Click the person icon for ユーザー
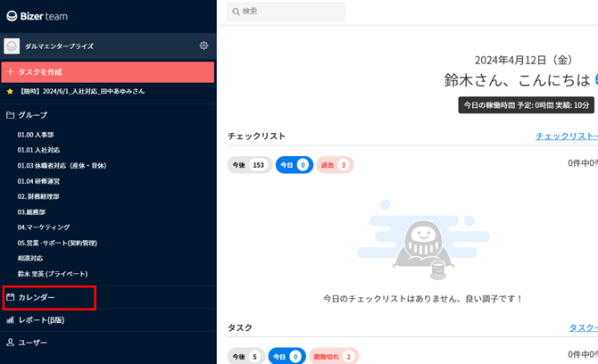 point(10,343)
